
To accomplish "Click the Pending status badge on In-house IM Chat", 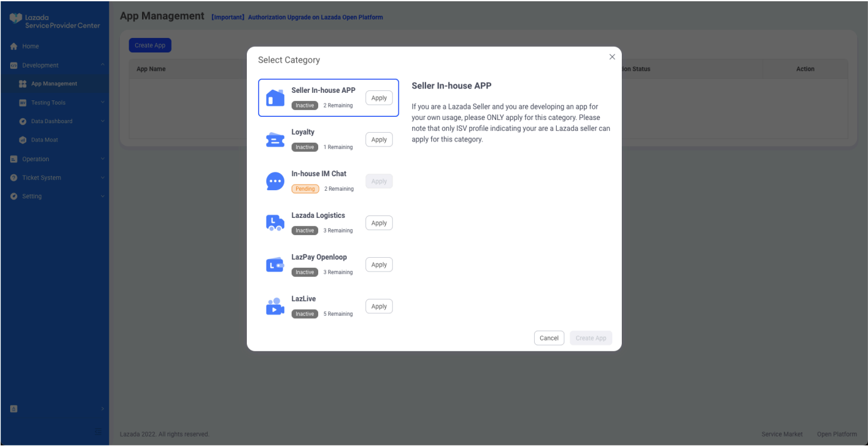I will pyautogui.click(x=305, y=189).
